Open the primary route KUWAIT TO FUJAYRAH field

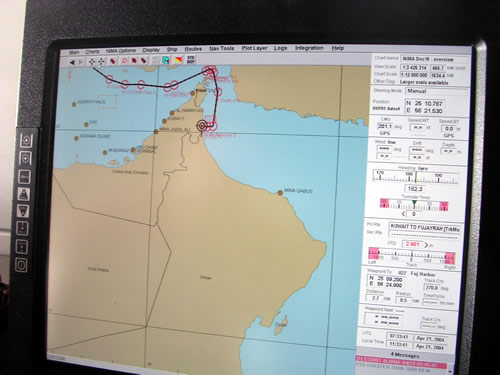(x=425, y=228)
